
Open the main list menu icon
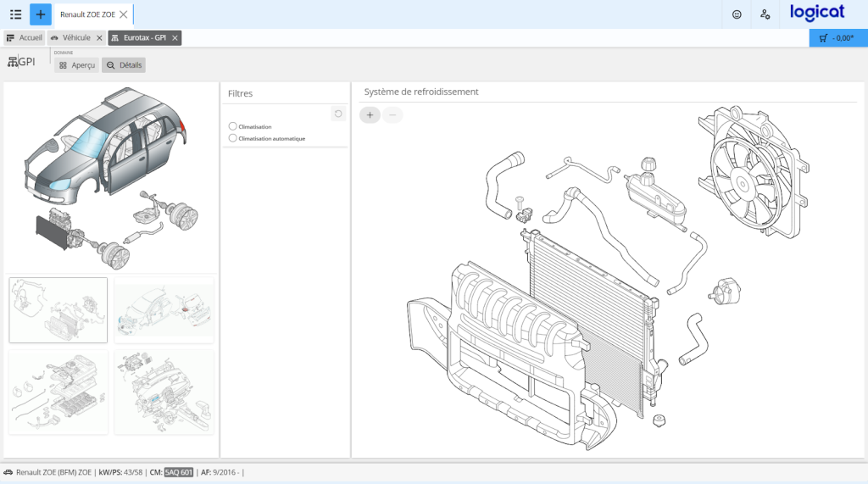click(15, 14)
